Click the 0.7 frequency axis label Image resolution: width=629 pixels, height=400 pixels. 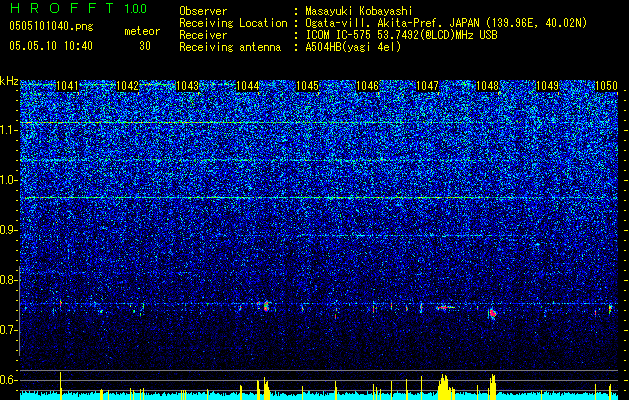pyautogui.click(x=9, y=330)
